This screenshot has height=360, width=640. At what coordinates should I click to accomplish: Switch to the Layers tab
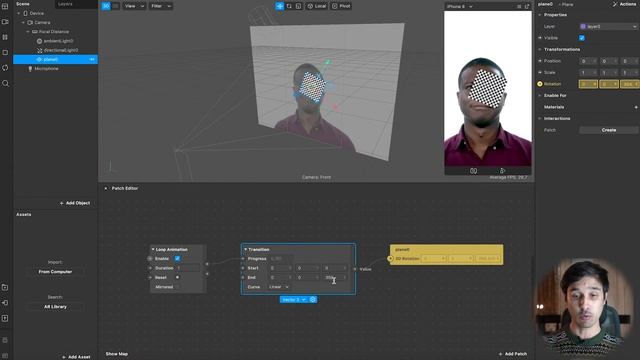(x=65, y=4)
